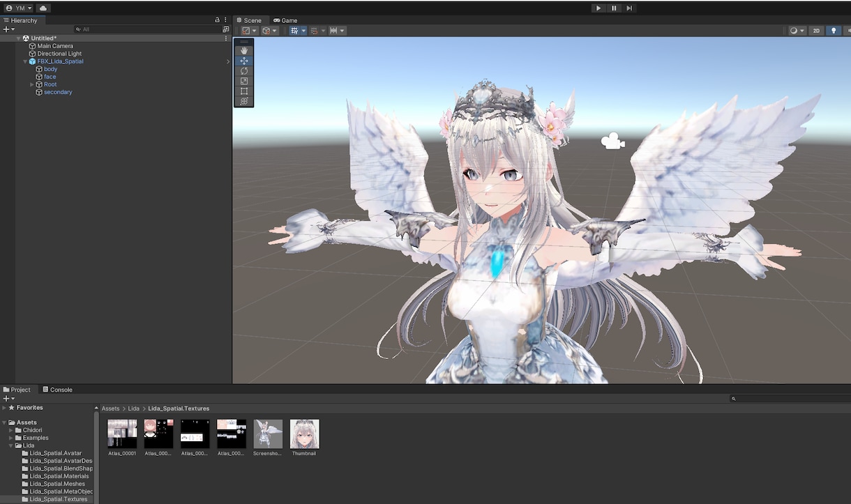Collapse the Assets folder

(x=4, y=422)
